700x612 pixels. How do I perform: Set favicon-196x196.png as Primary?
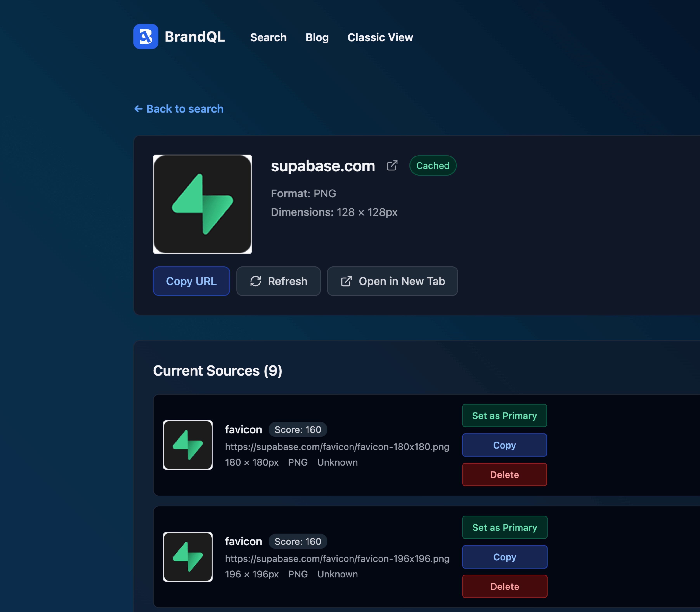(504, 527)
